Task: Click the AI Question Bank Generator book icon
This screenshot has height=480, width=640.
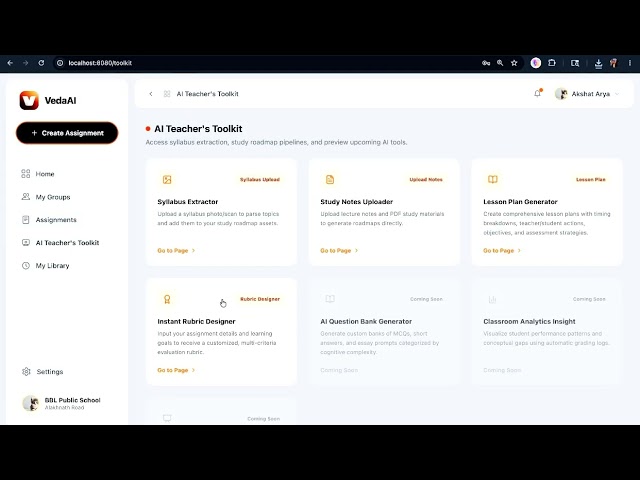Action: [x=330, y=299]
